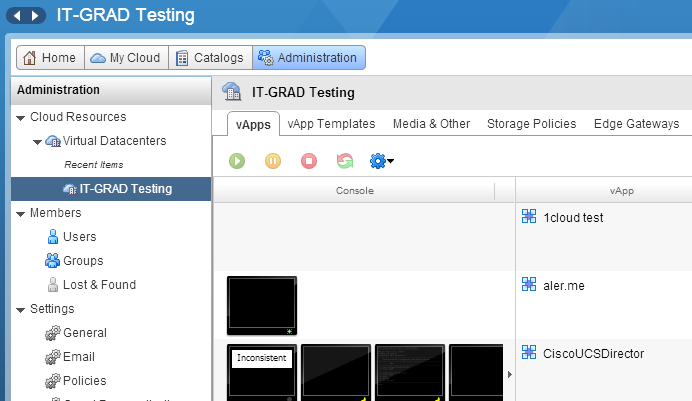
Task: Open the 1cloud test vApp
Action: 573,218
